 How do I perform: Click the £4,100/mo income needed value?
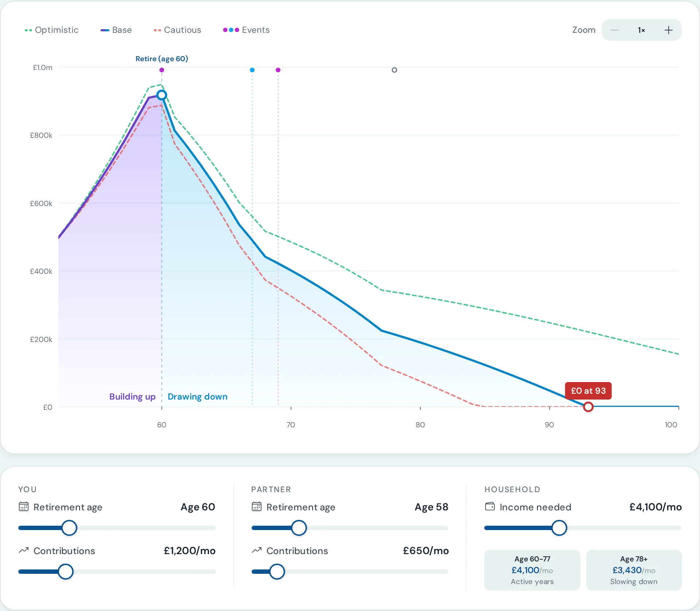coord(656,507)
